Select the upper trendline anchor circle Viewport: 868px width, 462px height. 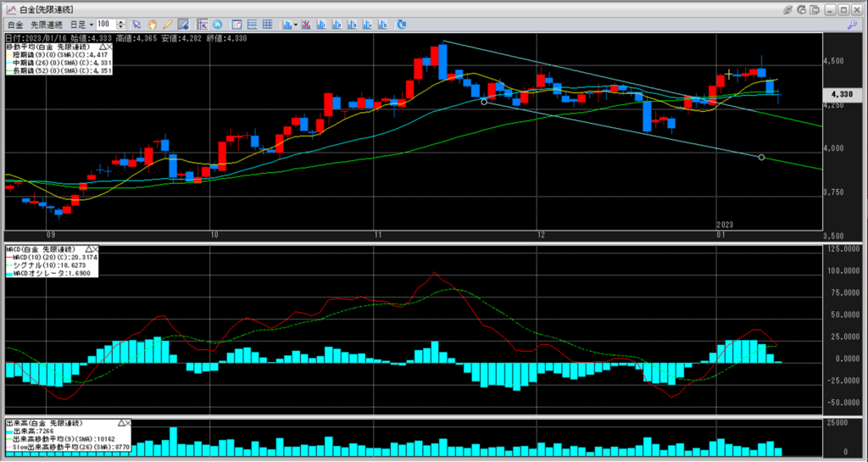[484, 102]
